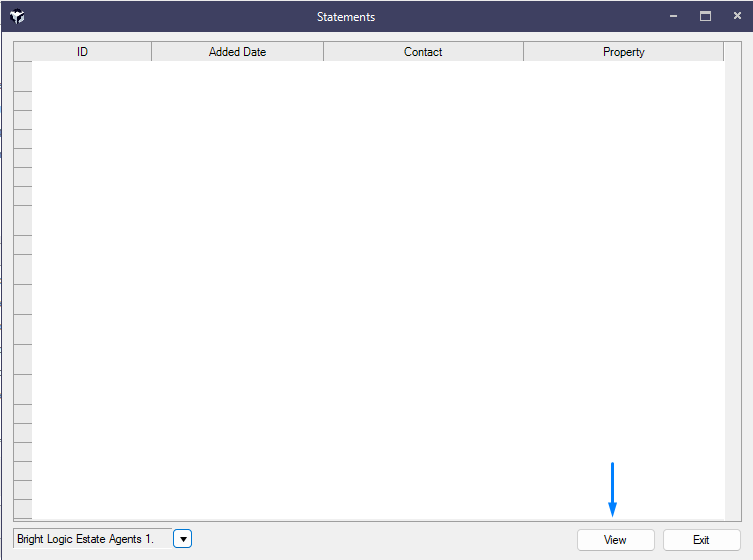Select the third row header in the grid
Image resolution: width=753 pixels, height=560 pixels.
point(22,120)
